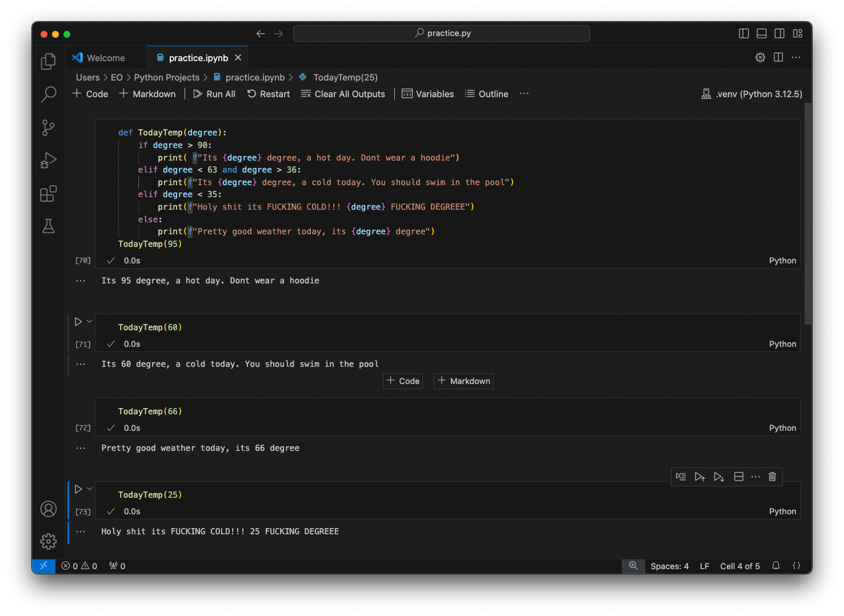Open the .venv (Python 3.12.5) kernel picker
This screenshot has width=844, height=616.
tap(751, 94)
